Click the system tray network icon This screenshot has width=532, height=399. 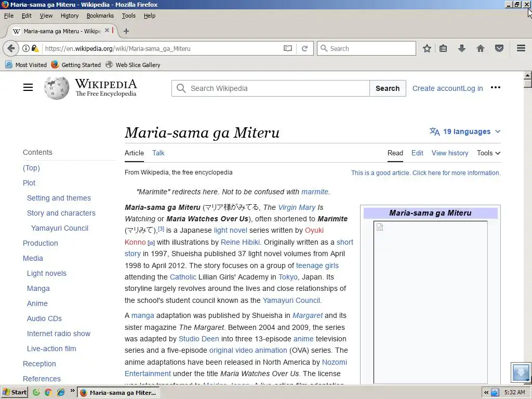click(495, 393)
